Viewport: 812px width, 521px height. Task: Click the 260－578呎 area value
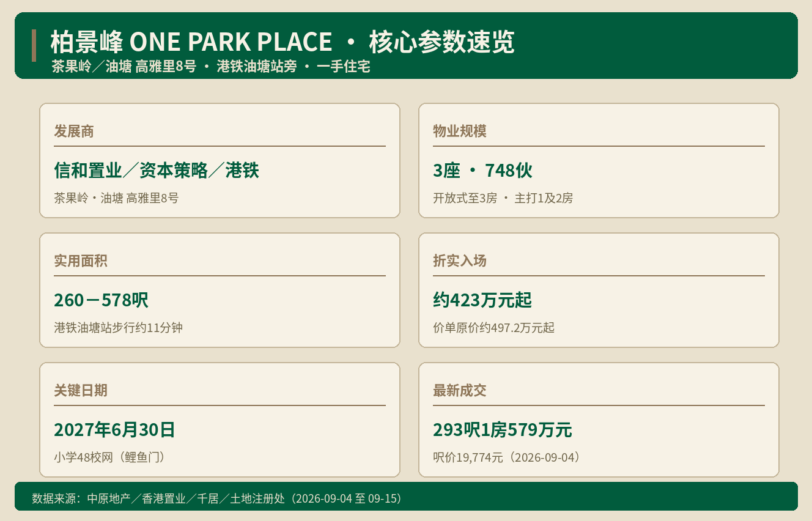(101, 300)
